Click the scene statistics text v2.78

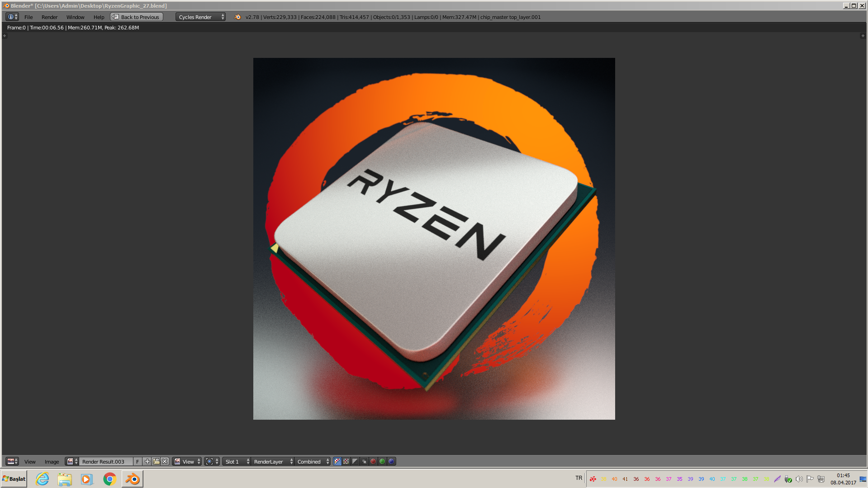(x=393, y=17)
